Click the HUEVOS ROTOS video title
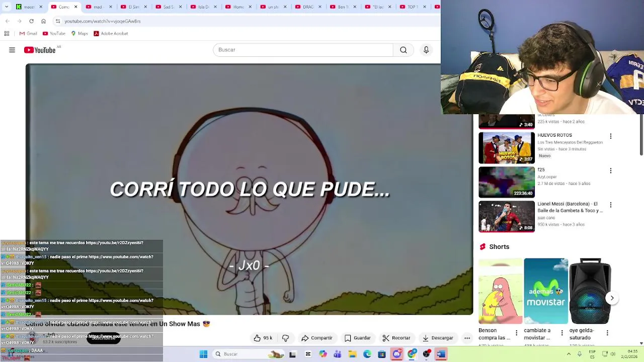 coord(554,135)
